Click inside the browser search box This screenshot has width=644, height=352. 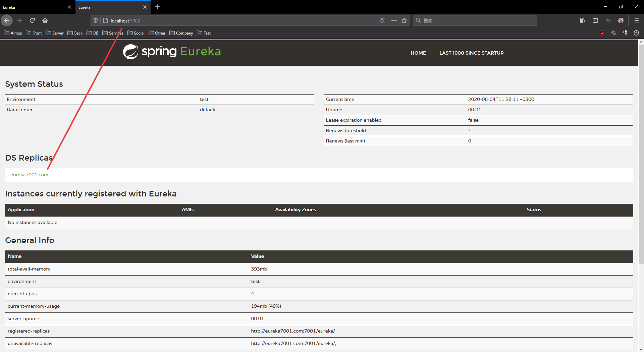click(476, 20)
